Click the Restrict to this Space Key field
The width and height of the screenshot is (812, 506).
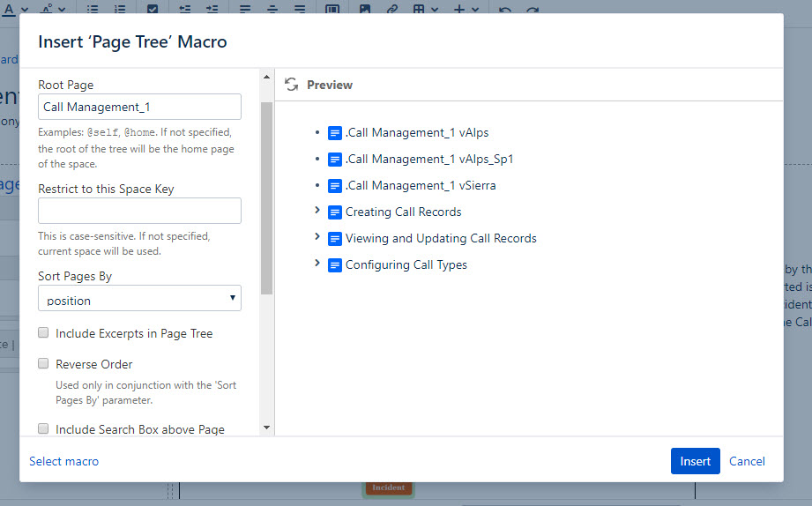[139, 211]
